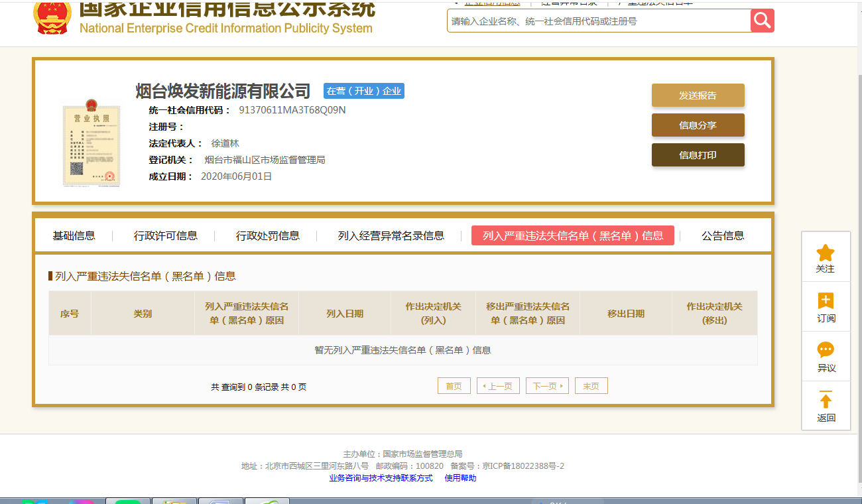
Task: Click the 订阅 subscribe plus icon
Action: tap(826, 301)
